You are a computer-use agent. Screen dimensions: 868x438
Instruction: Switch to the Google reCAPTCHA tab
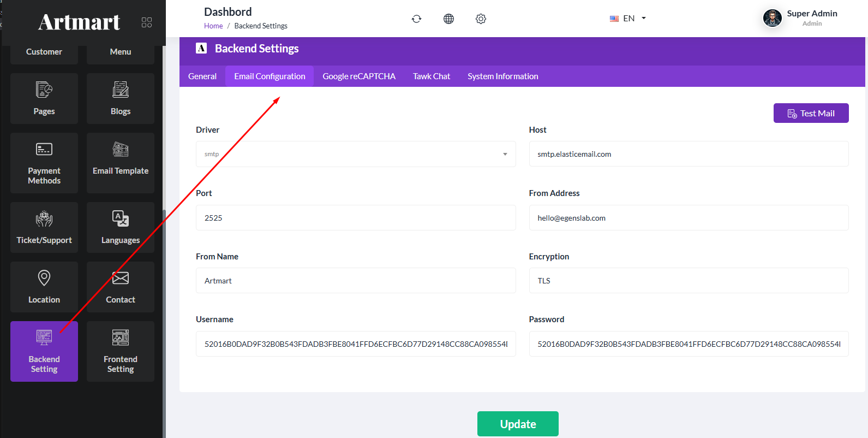point(358,76)
